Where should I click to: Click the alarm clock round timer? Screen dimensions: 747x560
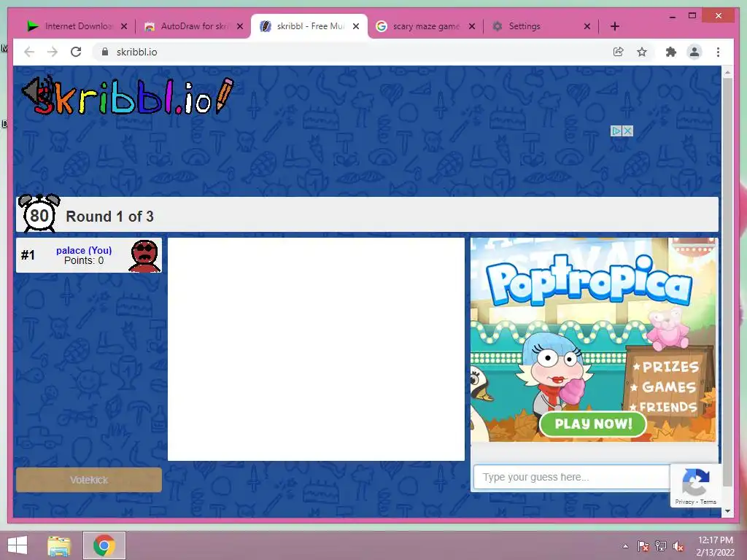[39, 214]
